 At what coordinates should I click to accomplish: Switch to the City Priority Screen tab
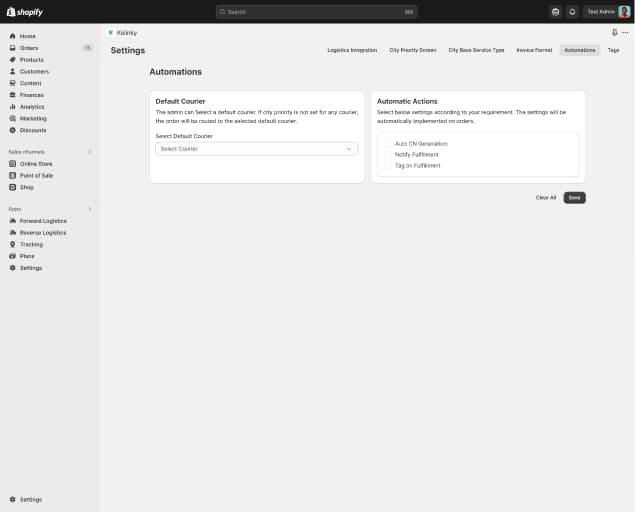pos(412,50)
